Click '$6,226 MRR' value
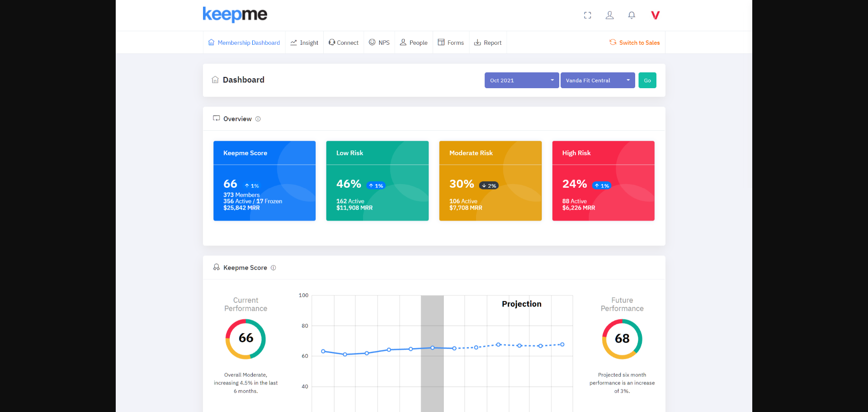 pyautogui.click(x=579, y=208)
